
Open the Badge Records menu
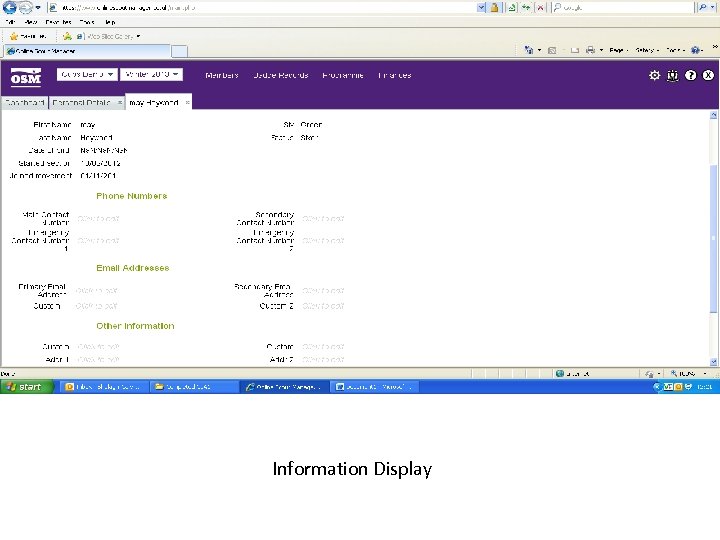(281, 75)
